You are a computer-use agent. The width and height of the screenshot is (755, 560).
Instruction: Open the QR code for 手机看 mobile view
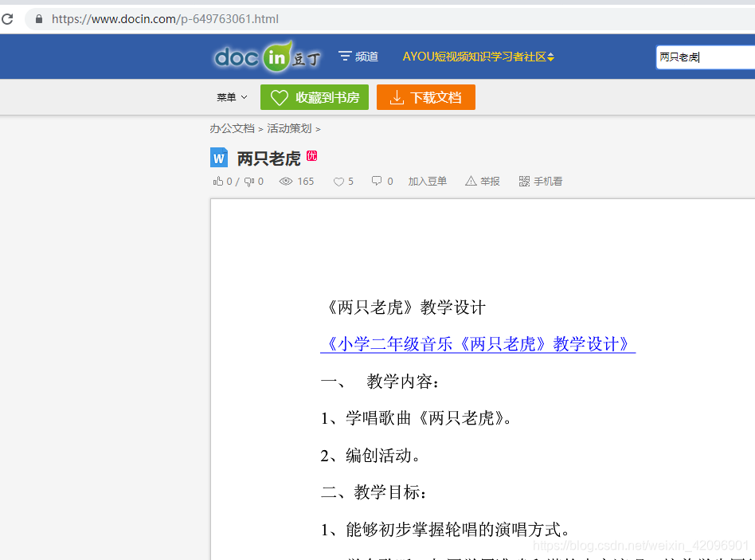click(x=524, y=181)
